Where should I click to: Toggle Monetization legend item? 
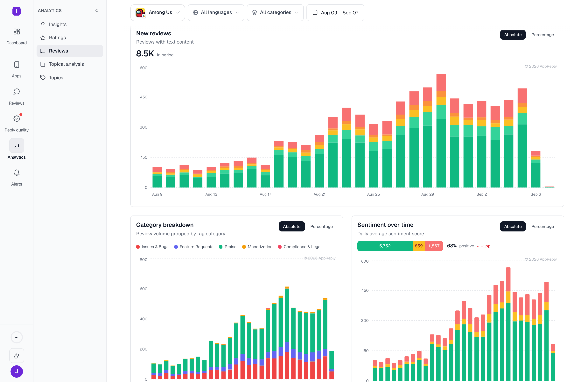click(257, 247)
